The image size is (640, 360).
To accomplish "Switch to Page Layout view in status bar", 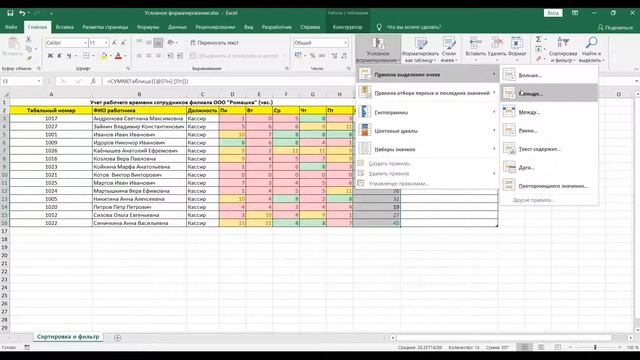I will click(x=541, y=347).
